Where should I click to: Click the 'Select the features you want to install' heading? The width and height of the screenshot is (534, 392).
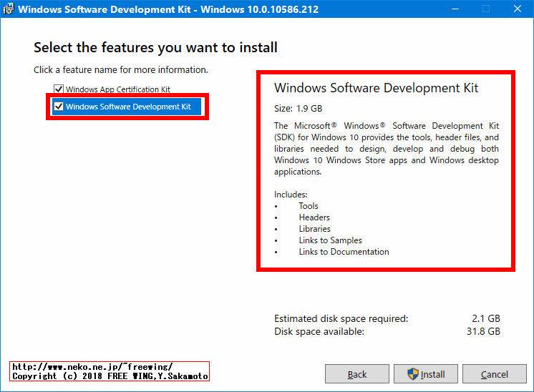[155, 47]
